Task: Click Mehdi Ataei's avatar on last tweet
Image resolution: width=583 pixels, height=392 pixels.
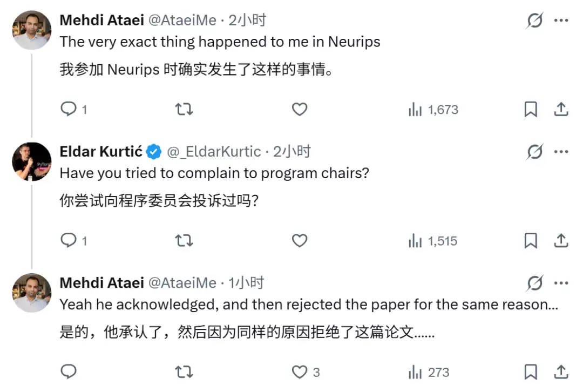Action: pyautogui.click(x=32, y=293)
